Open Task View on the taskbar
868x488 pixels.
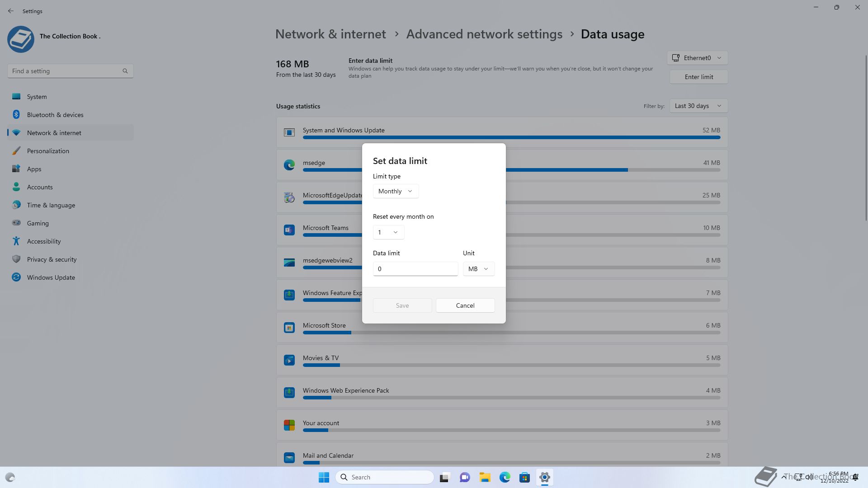click(x=445, y=477)
